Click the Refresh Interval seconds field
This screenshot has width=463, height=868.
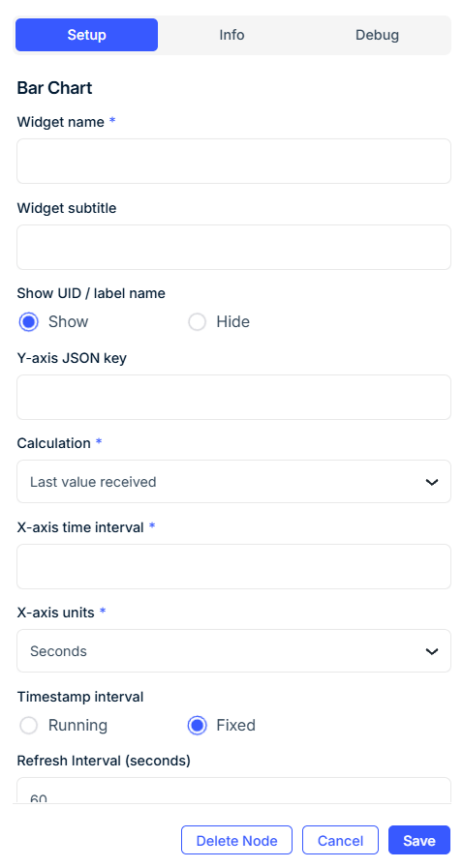[233, 791]
